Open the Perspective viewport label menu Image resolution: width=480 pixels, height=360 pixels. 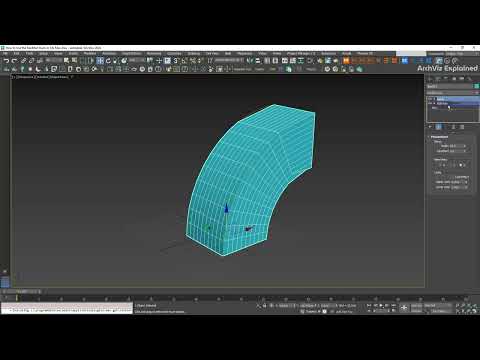tap(25, 77)
